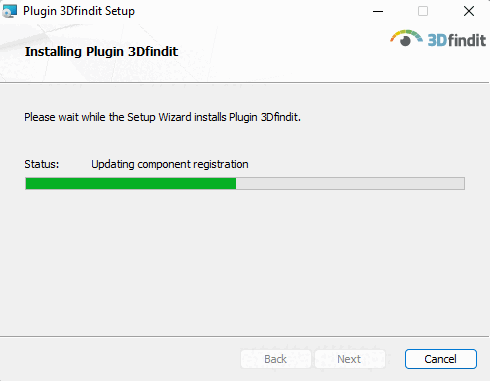This screenshot has width=490, height=381.
Task: Close the setup window with the X
Action: (469, 11)
